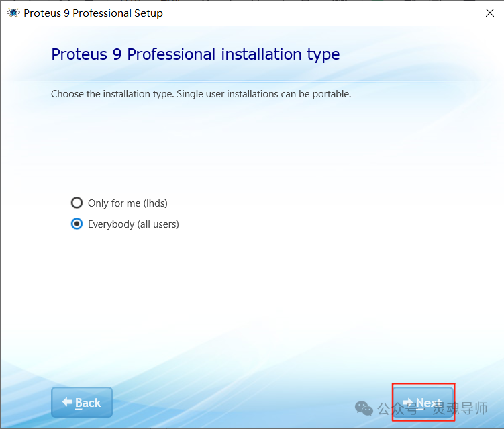Click the 'Proteus 9 Professional Setup' title text
Image resolution: width=504 pixels, height=429 pixels.
[93, 13]
